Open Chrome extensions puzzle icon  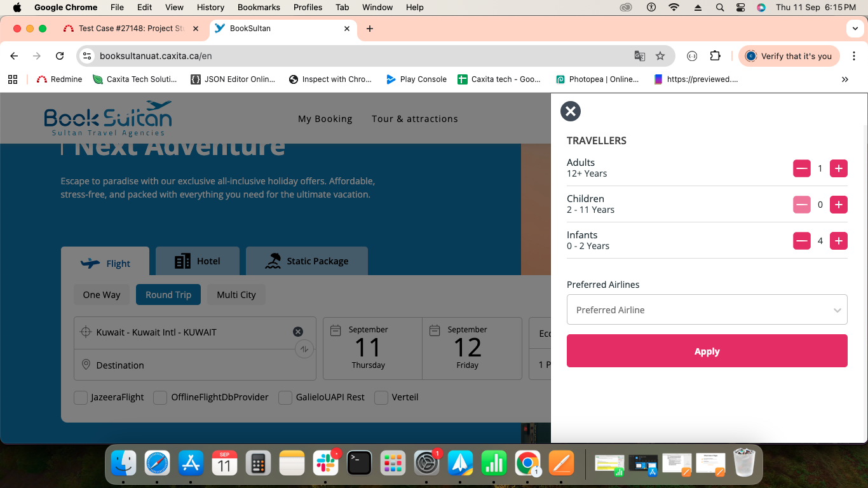tap(715, 56)
